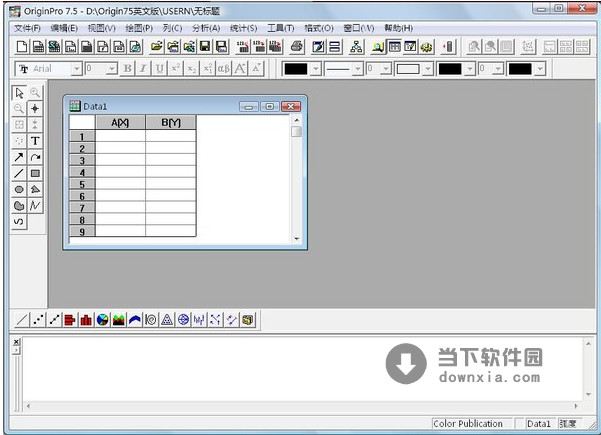The width and height of the screenshot is (601, 435).
Task: Select the Screen Reader crosshair tool
Action: coord(35,108)
